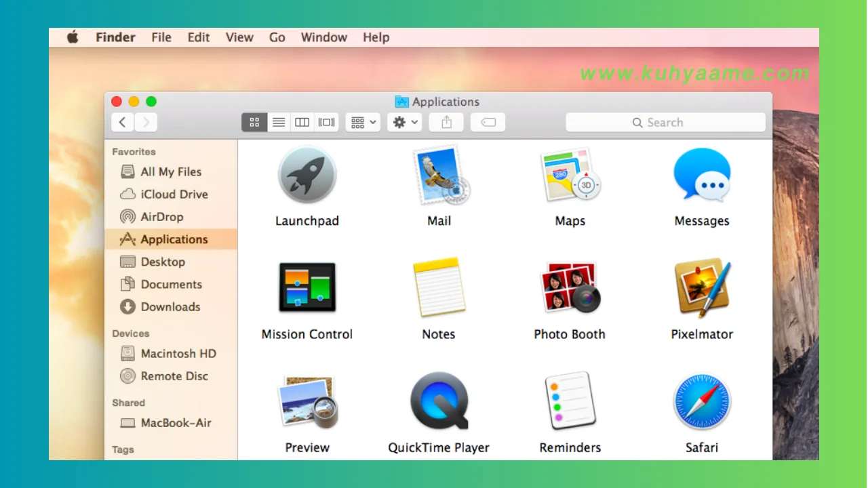
Task: Click the Notes app icon
Action: click(439, 287)
